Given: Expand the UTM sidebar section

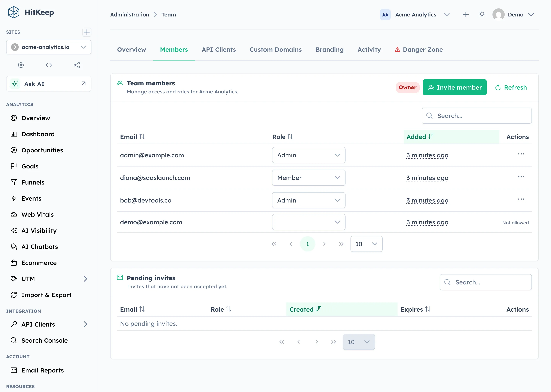Looking at the screenshot, I should tap(49, 279).
